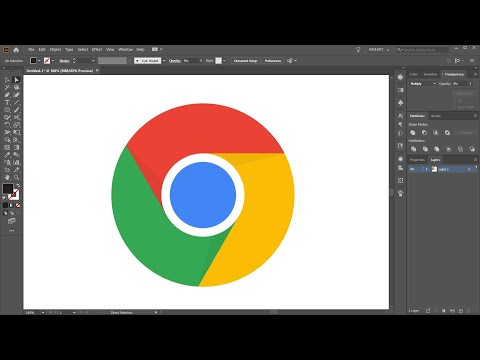This screenshot has height=360, width=480.
Task: Open the arrange documents dropdown
Action: [157, 49]
